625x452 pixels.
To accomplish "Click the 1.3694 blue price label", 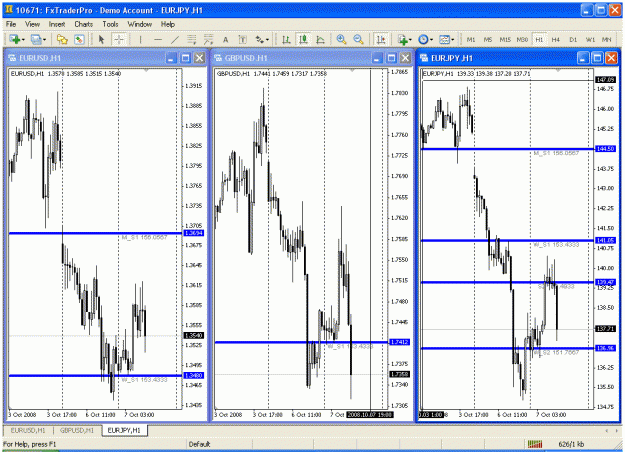I will coord(194,233).
